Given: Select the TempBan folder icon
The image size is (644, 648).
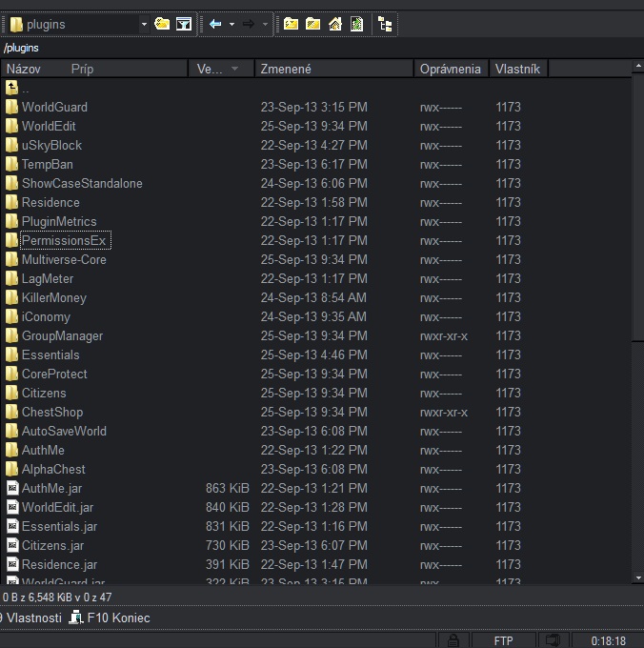Looking at the screenshot, I should point(12,164).
